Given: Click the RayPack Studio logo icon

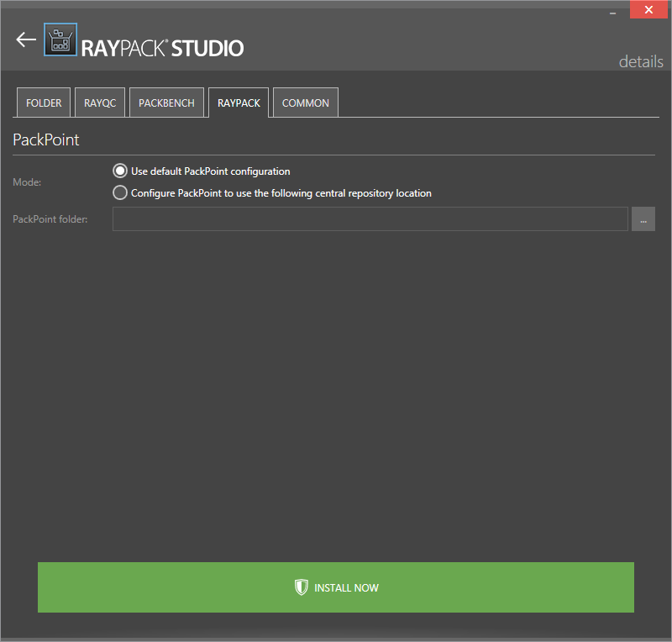Looking at the screenshot, I should point(60,39).
